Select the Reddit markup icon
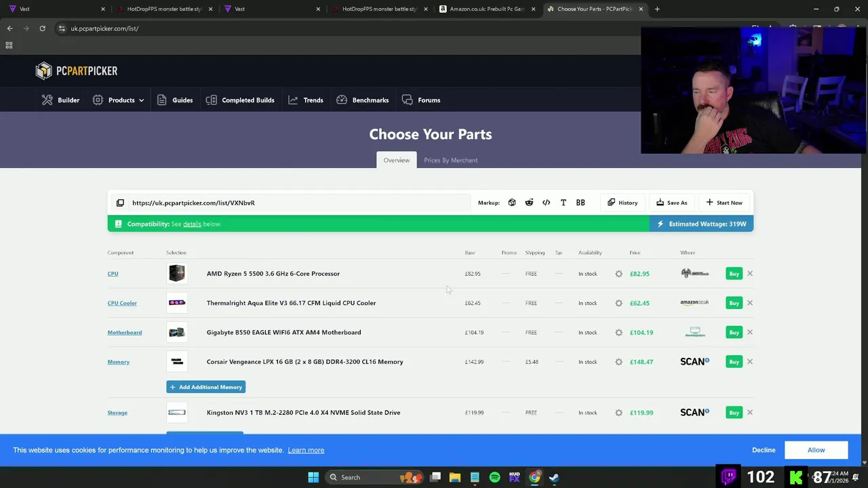Viewport: 868px width, 488px height. (x=529, y=203)
